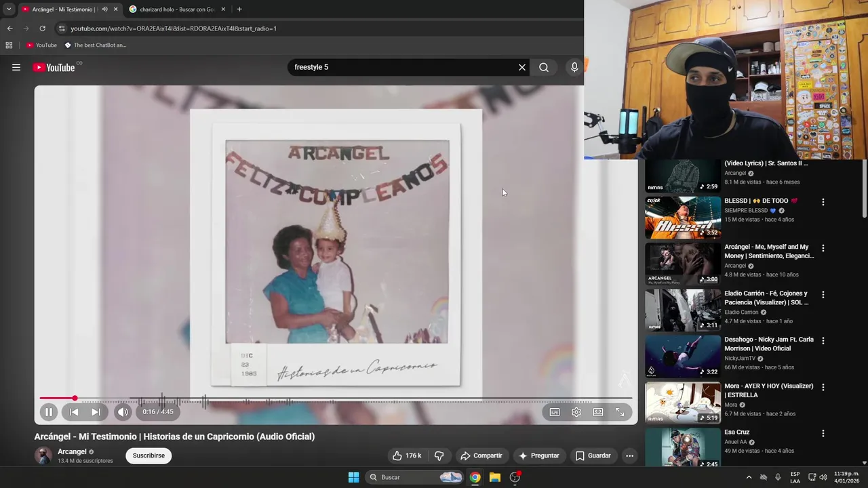
Task: Toggle subtitles on the video player
Action: click(x=555, y=412)
